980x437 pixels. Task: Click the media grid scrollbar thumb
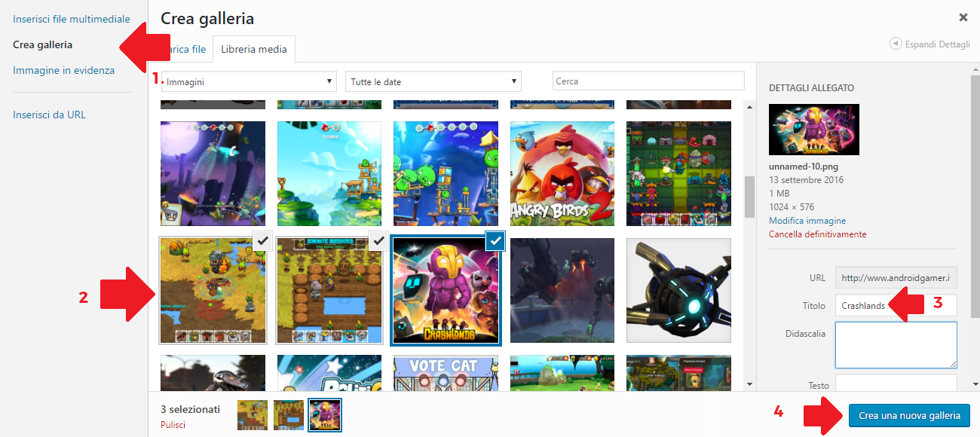(x=749, y=197)
